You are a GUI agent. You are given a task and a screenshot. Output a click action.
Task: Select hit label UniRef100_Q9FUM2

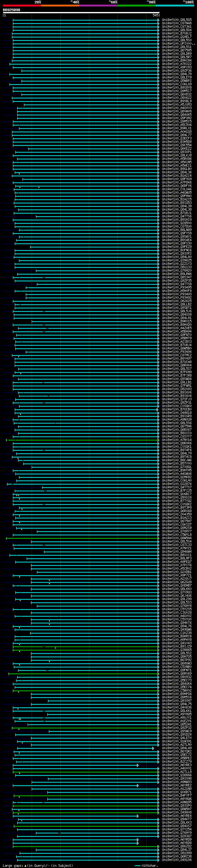pyautogui.click(x=177, y=118)
